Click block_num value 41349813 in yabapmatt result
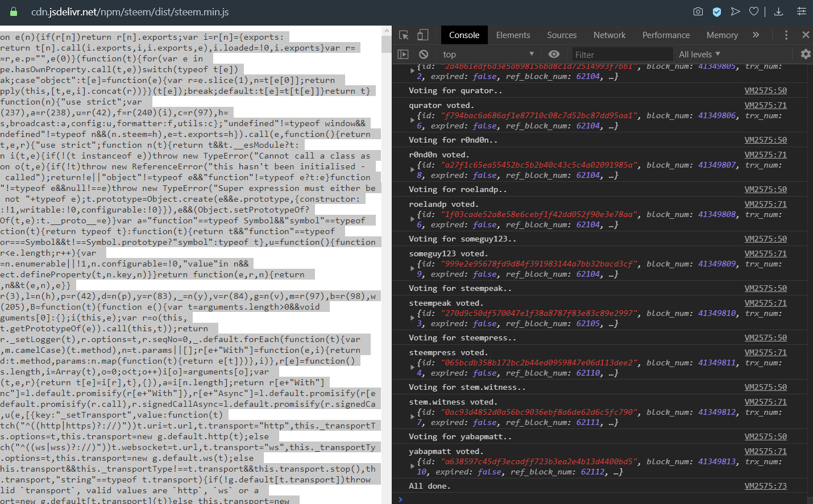This screenshot has width=813, height=504. (x=717, y=462)
